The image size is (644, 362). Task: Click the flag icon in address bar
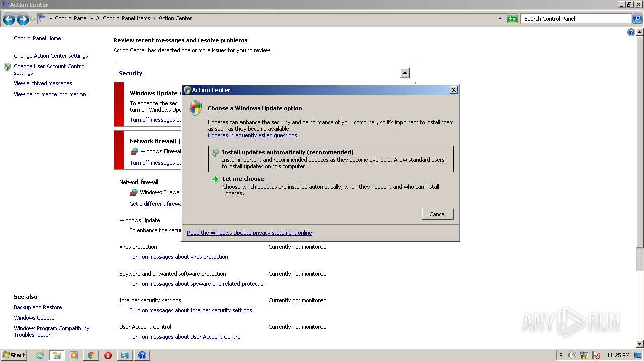42,18
